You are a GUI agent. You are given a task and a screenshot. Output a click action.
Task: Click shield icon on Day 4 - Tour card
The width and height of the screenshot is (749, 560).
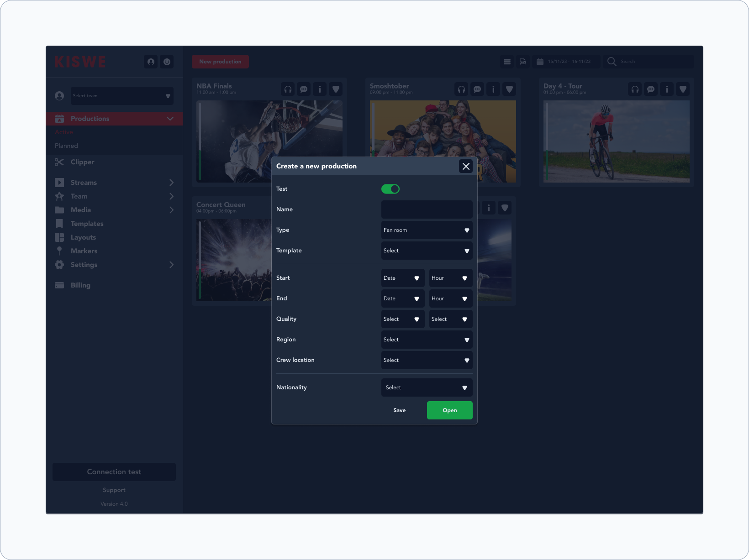coord(683,89)
